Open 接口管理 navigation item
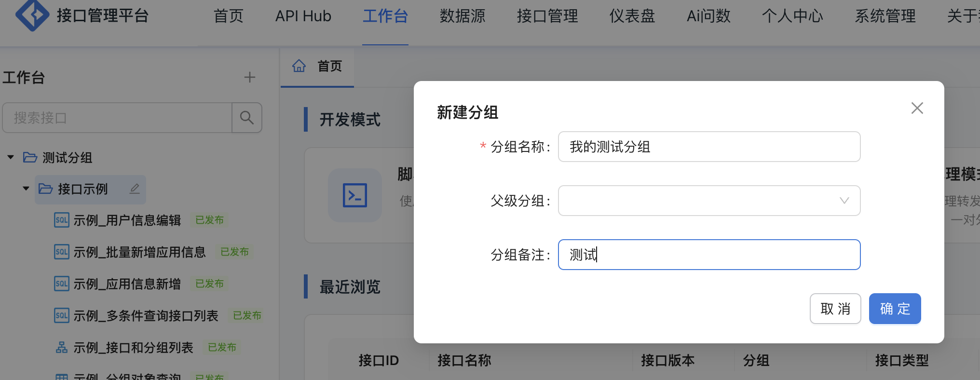 click(547, 16)
